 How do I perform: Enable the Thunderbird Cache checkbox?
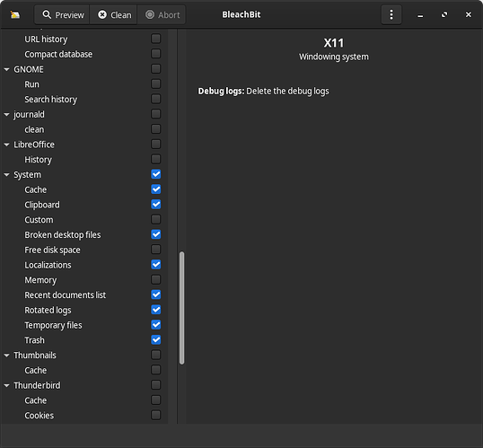156,400
